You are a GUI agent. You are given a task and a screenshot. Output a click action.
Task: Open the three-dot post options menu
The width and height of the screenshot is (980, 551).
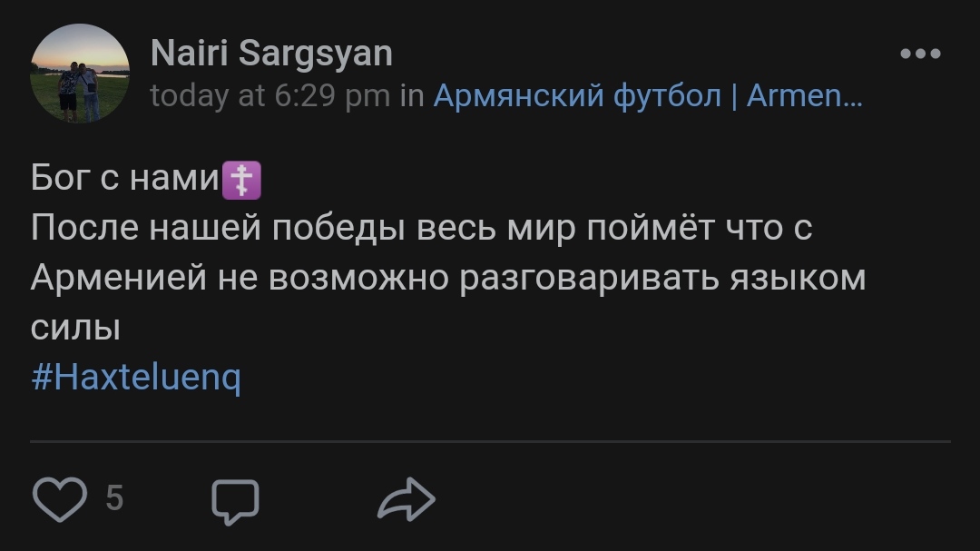[x=920, y=54]
